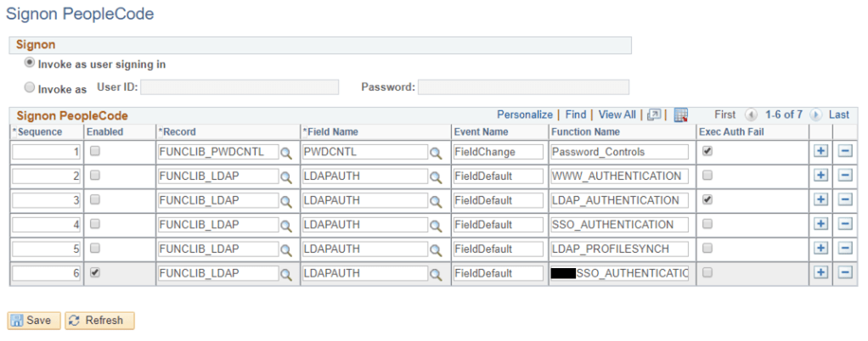Open the Find link in grid header
The height and width of the screenshot is (341, 868).
click(575, 115)
